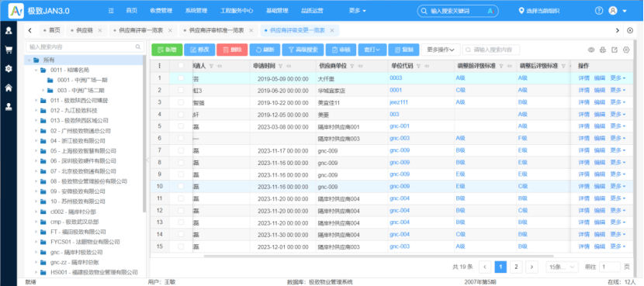This screenshot has height=286, width=644.
Task: Open the 工程服务中心 menu
Action: point(237,11)
